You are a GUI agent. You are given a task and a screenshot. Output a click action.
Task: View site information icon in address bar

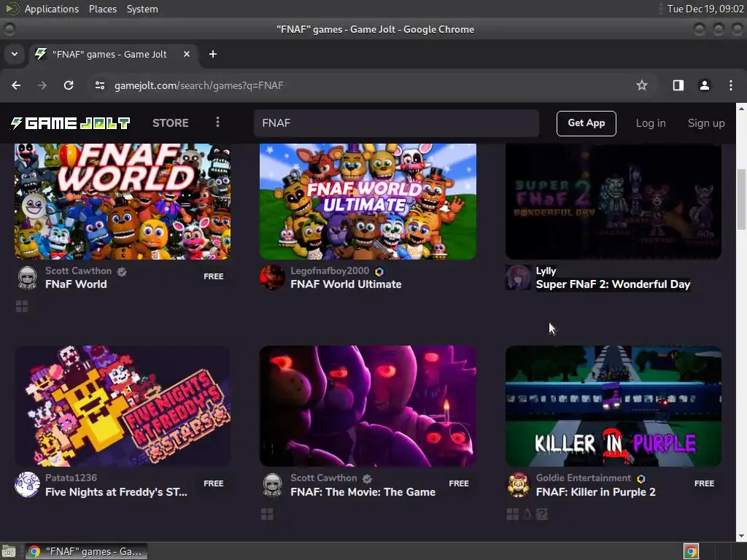(x=99, y=85)
